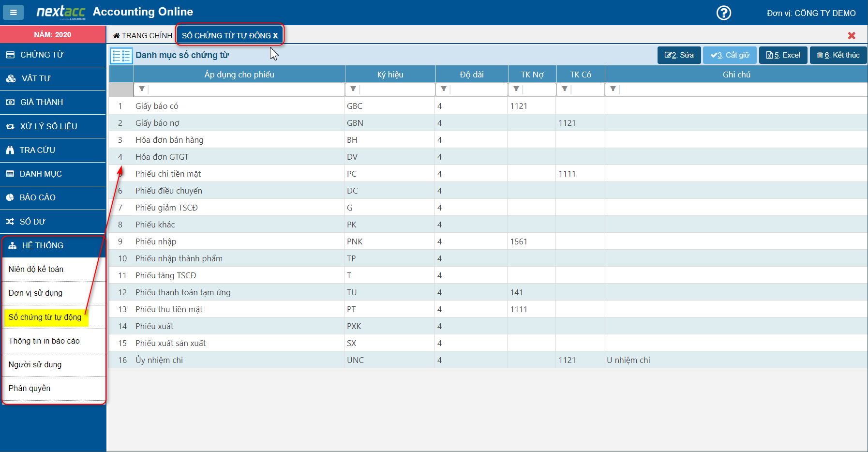Open filter dropdown for Ký hiệu column
This screenshot has height=452, width=868.
tap(353, 89)
